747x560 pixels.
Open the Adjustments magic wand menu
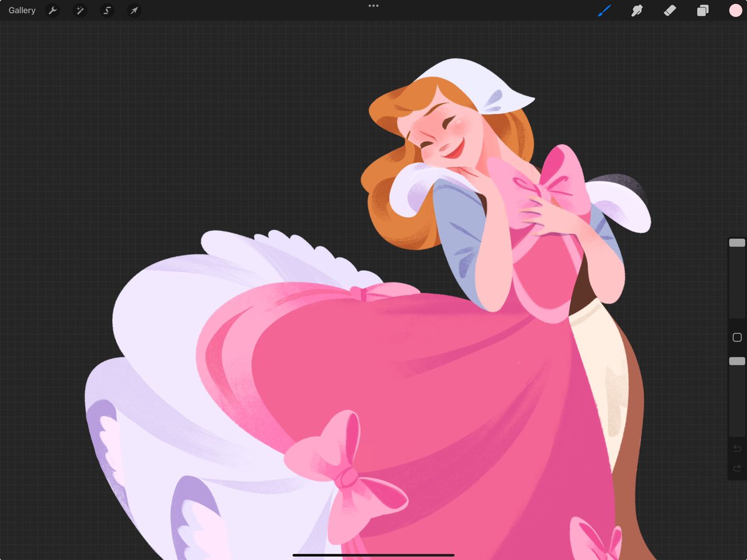click(x=80, y=11)
